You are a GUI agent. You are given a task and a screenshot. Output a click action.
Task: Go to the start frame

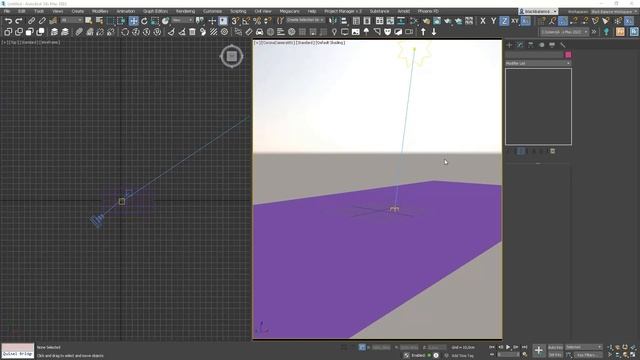(492, 347)
